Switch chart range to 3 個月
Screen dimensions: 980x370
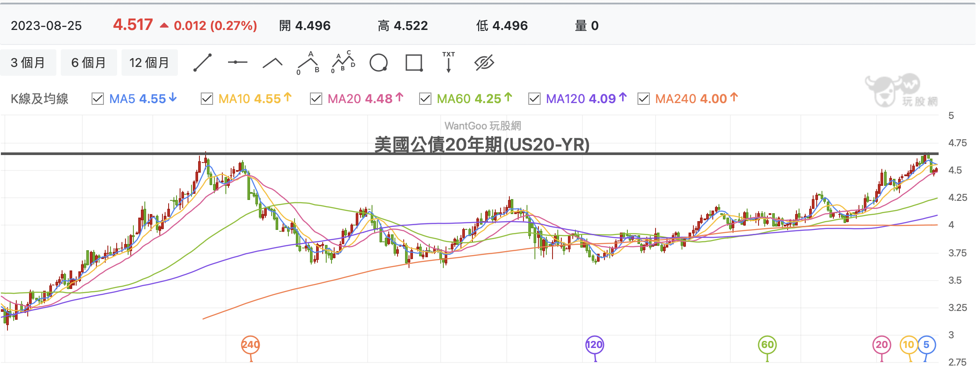coord(28,63)
